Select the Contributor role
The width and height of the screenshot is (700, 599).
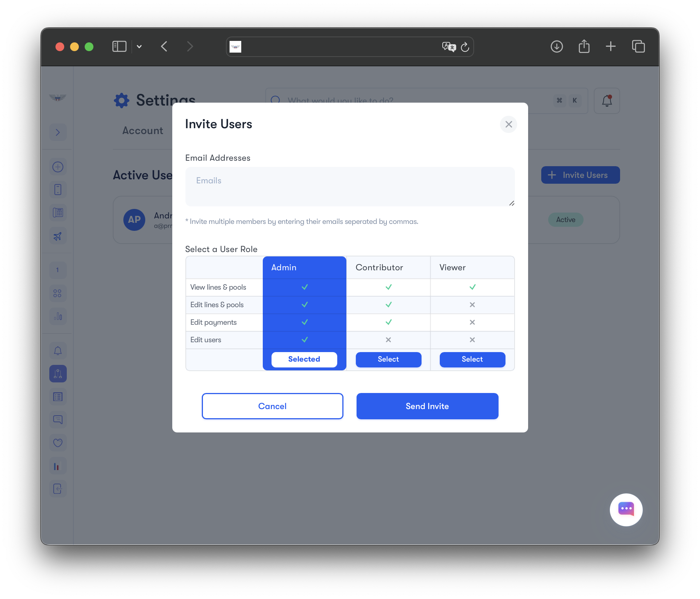(388, 359)
